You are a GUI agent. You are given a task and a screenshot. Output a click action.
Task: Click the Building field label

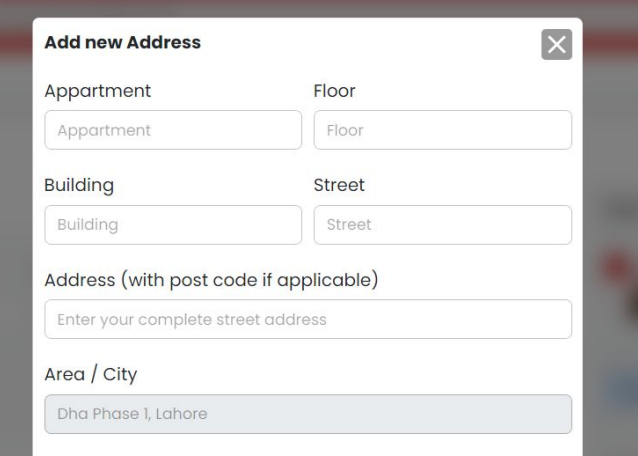tap(79, 185)
